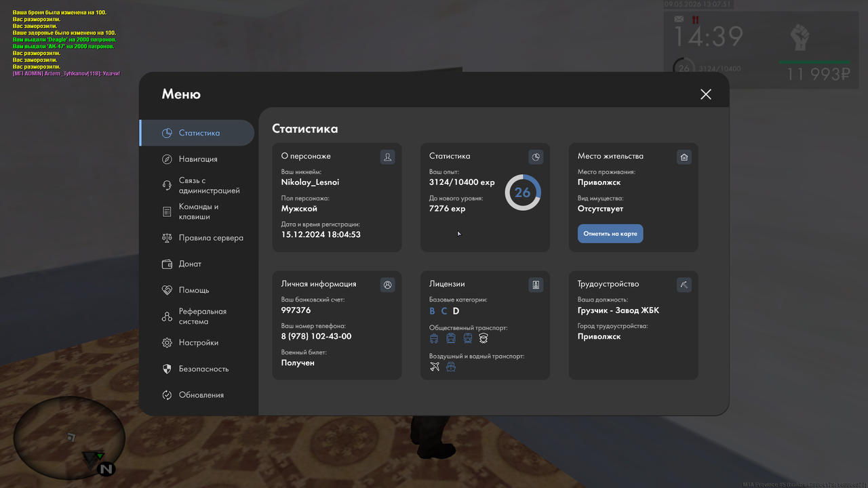Screen dimensions: 868x488
Task: Click license category D
Action: (456, 311)
